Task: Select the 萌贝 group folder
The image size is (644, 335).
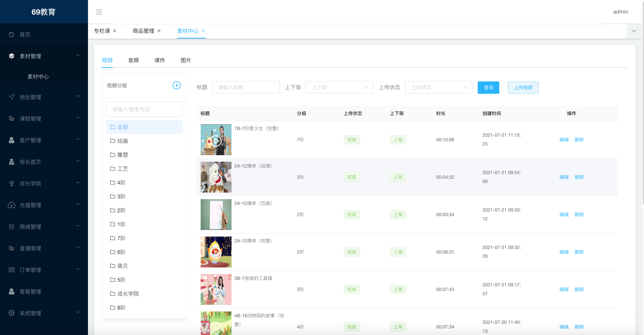Action: point(144,266)
